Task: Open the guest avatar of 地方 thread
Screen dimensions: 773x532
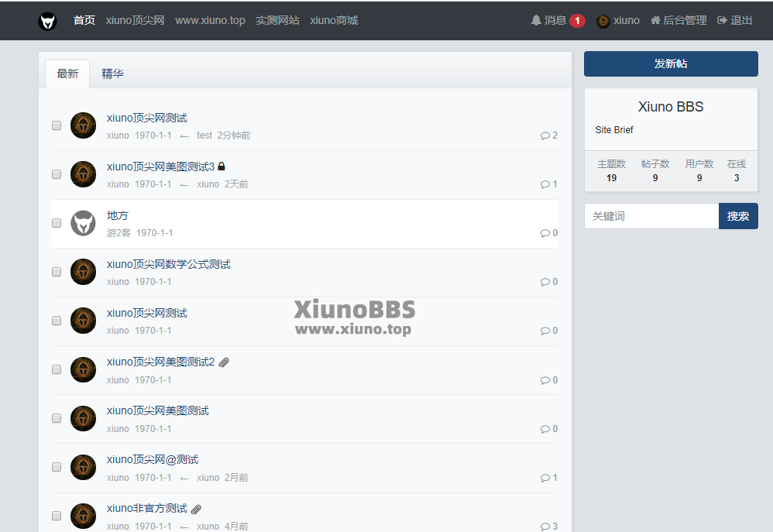Action: pyautogui.click(x=84, y=223)
